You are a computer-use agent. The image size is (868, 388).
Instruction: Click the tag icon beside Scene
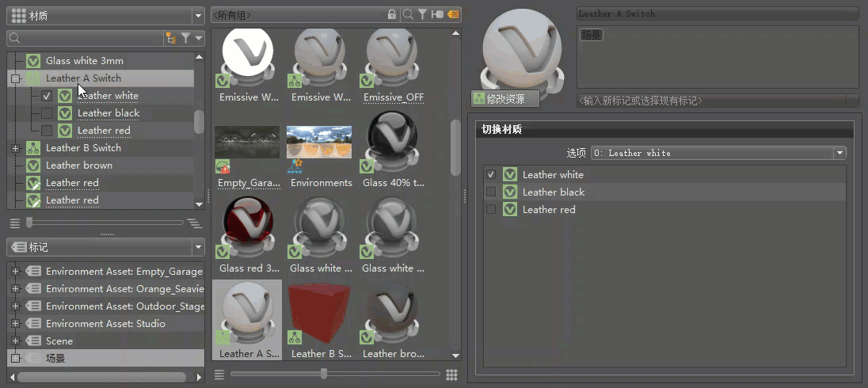tap(34, 341)
